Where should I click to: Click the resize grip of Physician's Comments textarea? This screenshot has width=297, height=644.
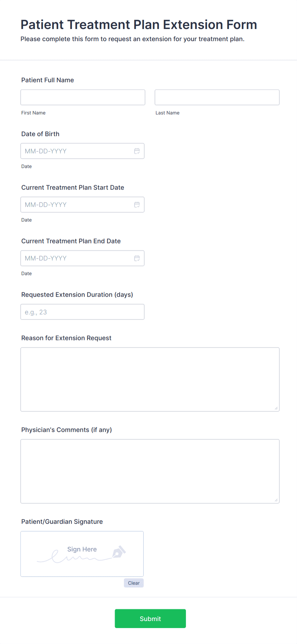276,500
